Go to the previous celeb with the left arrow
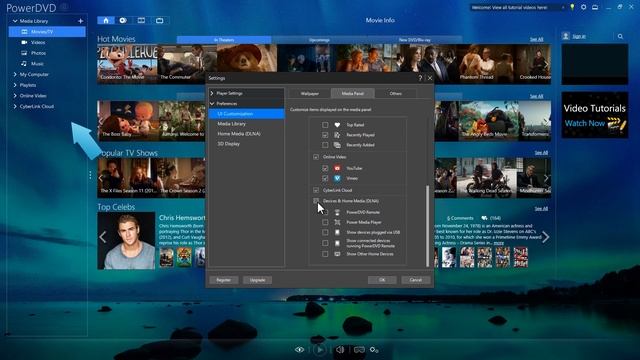 (103, 237)
